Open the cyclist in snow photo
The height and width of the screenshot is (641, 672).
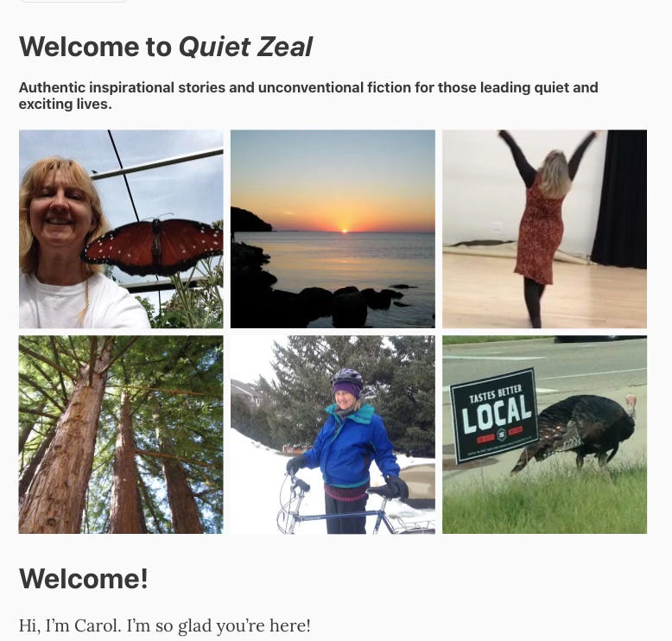pos(333,435)
